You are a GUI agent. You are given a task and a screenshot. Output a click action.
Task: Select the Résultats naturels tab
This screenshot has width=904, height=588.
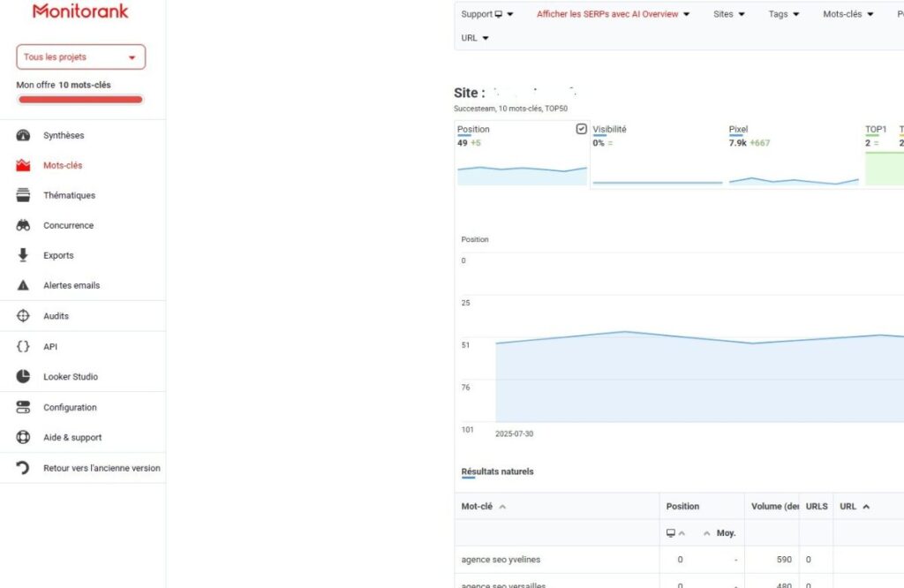497,471
